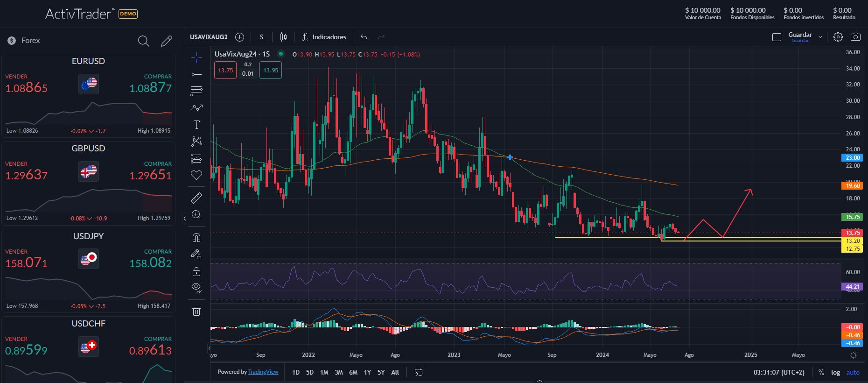Click COMPRAR price for EURUSD
Viewport: 868px width, 383px height.
point(150,88)
